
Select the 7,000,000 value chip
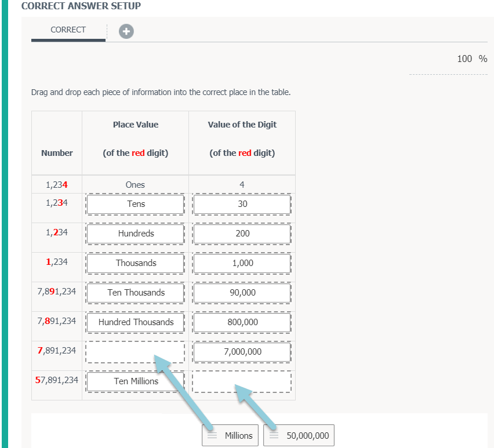click(242, 352)
